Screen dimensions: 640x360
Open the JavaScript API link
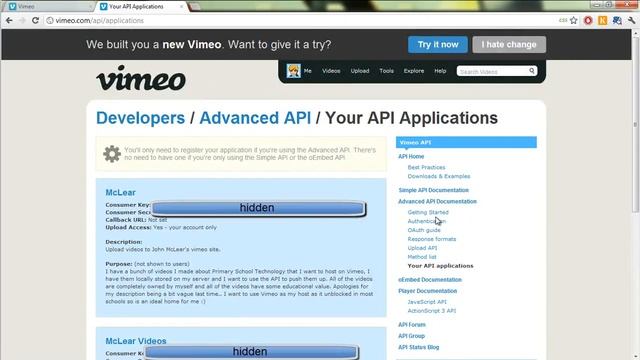click(427, 302)
